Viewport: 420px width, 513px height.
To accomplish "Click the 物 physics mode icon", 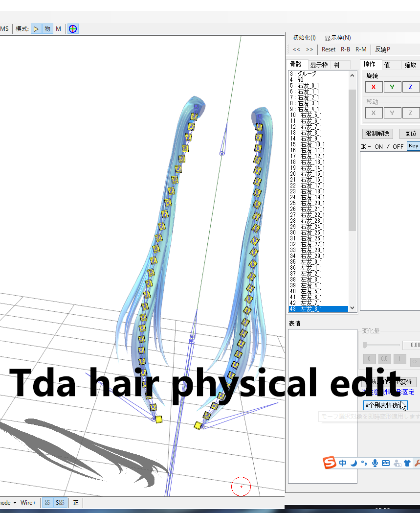I will 46,28.
